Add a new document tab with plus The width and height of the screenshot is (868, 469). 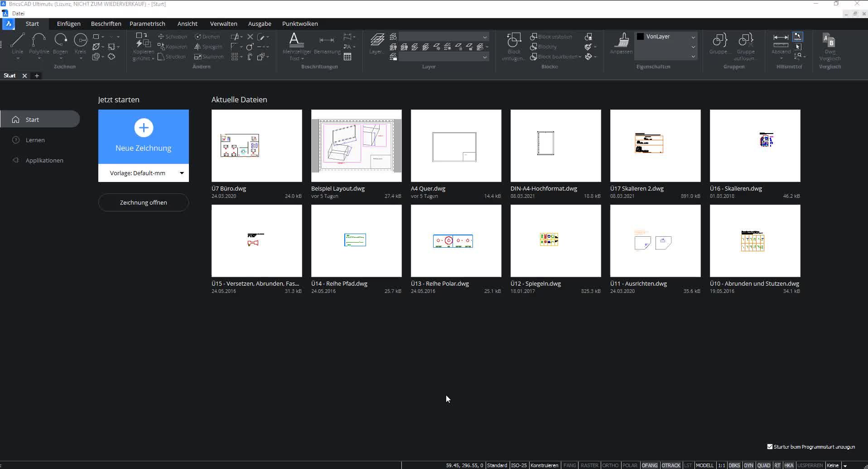37,76
